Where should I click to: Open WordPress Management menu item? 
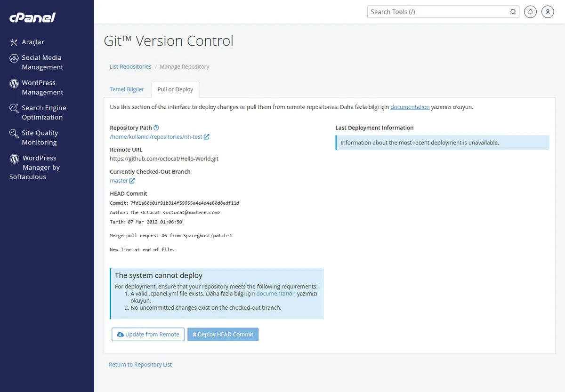42,88
